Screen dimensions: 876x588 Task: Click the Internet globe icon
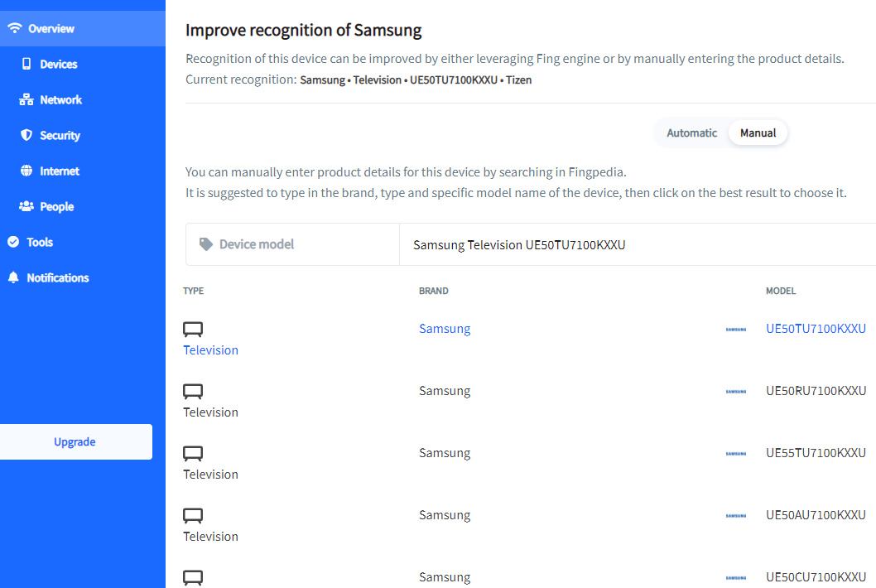click(x=26, y=171)
